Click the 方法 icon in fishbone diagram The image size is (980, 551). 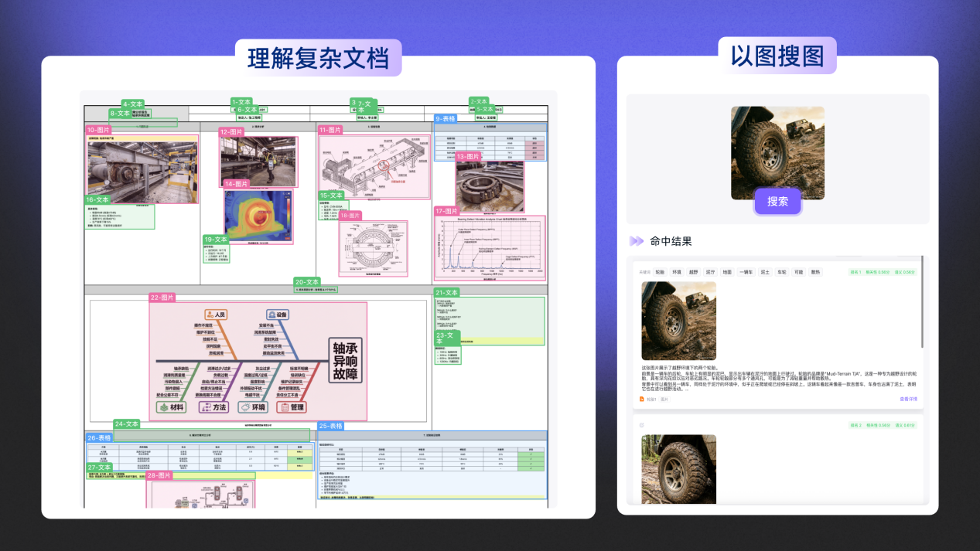click(x=204, y=407)
